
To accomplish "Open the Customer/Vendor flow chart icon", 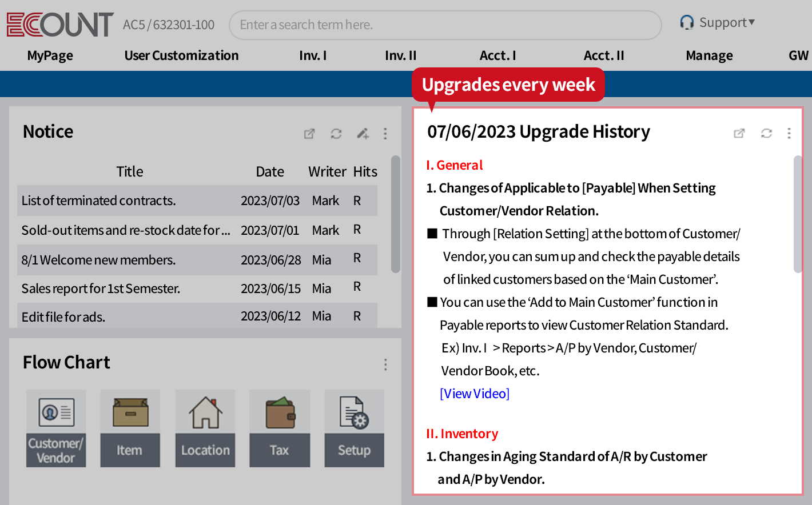I will point(56,428).
